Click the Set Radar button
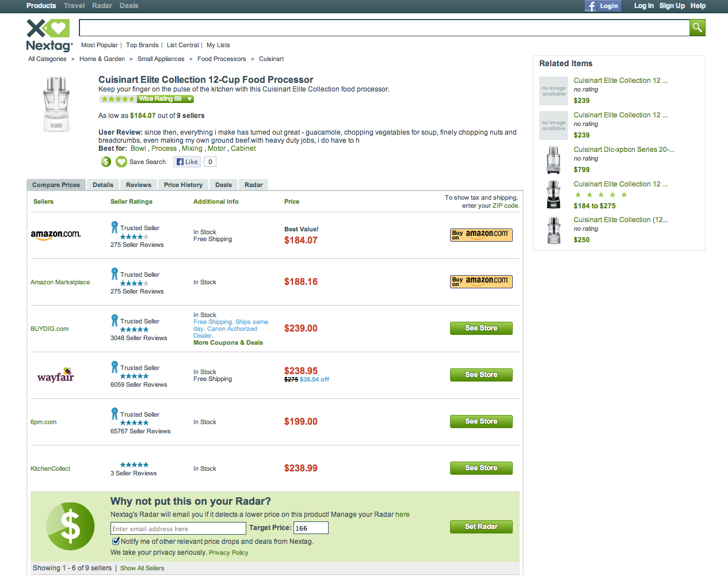This screenshot has height=583, width=728. pos(481,527)
